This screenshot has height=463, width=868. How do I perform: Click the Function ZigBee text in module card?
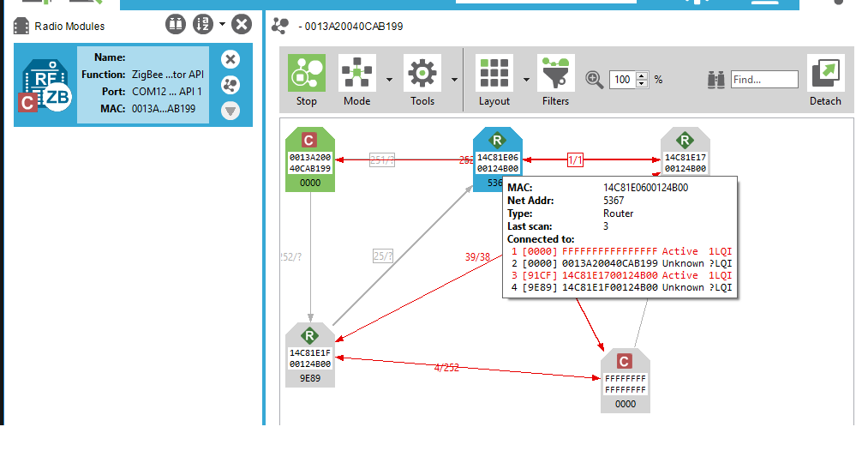(x=168, y=75)
